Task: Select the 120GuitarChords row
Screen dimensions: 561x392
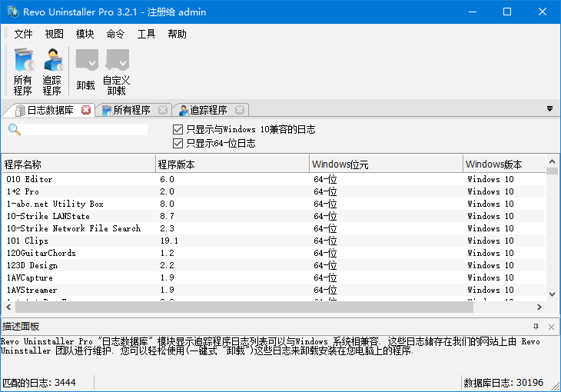Action: pos(274,253)
